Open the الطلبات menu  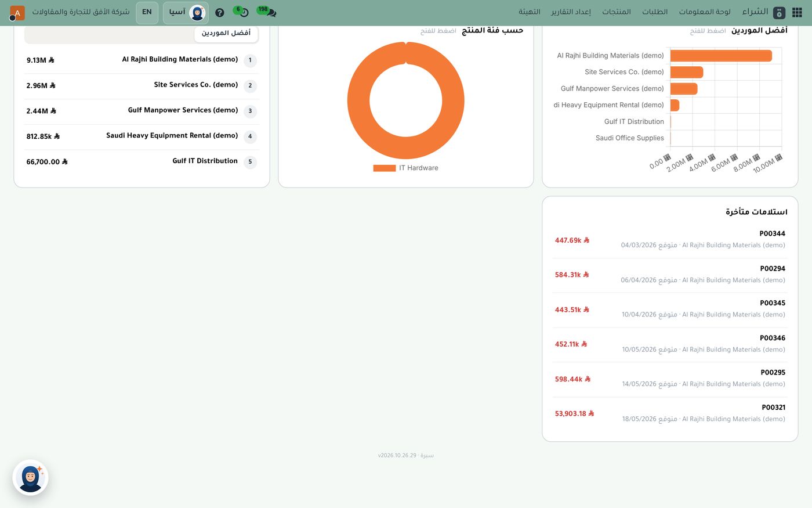655,12
